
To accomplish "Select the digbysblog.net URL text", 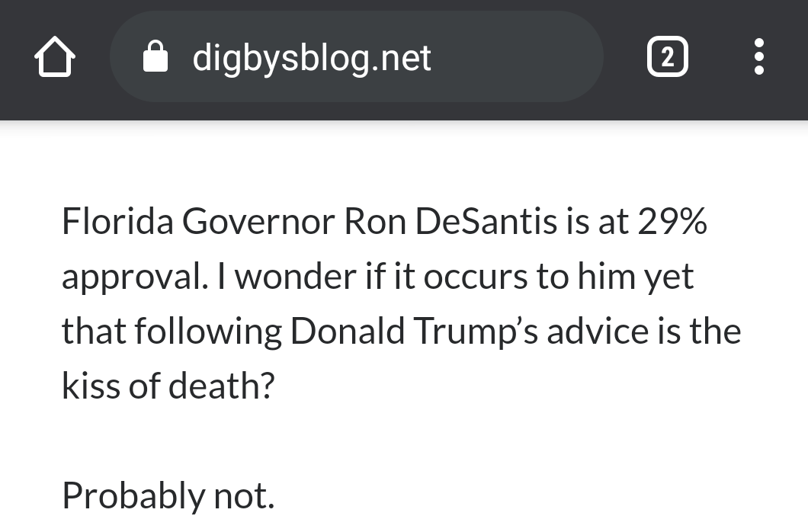I will tap(312, 57).
